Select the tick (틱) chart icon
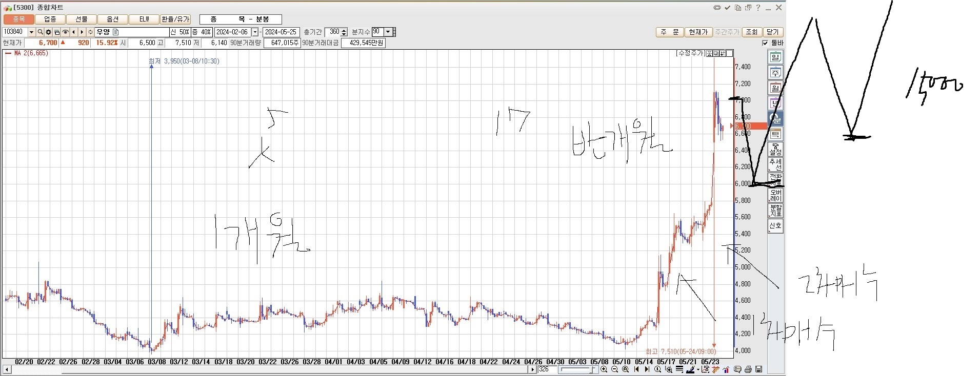The height and width of the screenshot is (376, 980). [775, 134]
